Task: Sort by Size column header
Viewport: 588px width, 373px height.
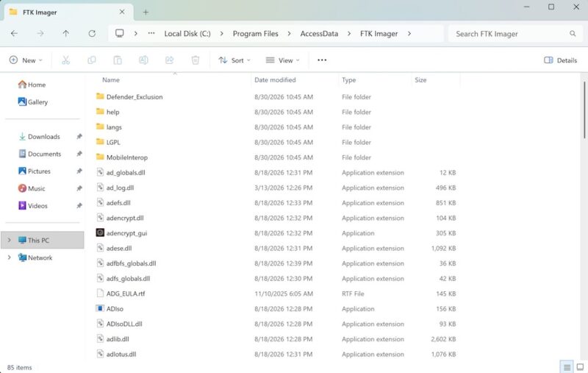Action: click(x=420, y=80)
